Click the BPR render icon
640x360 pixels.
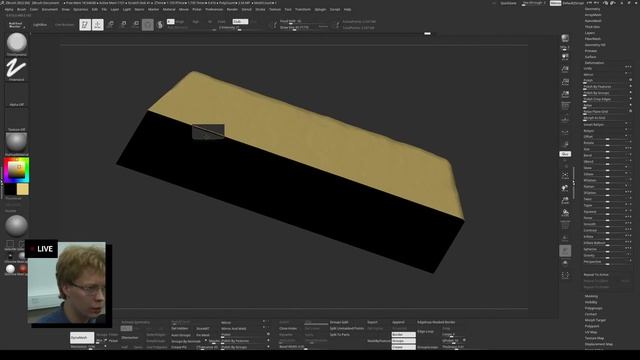pos(565,38)
